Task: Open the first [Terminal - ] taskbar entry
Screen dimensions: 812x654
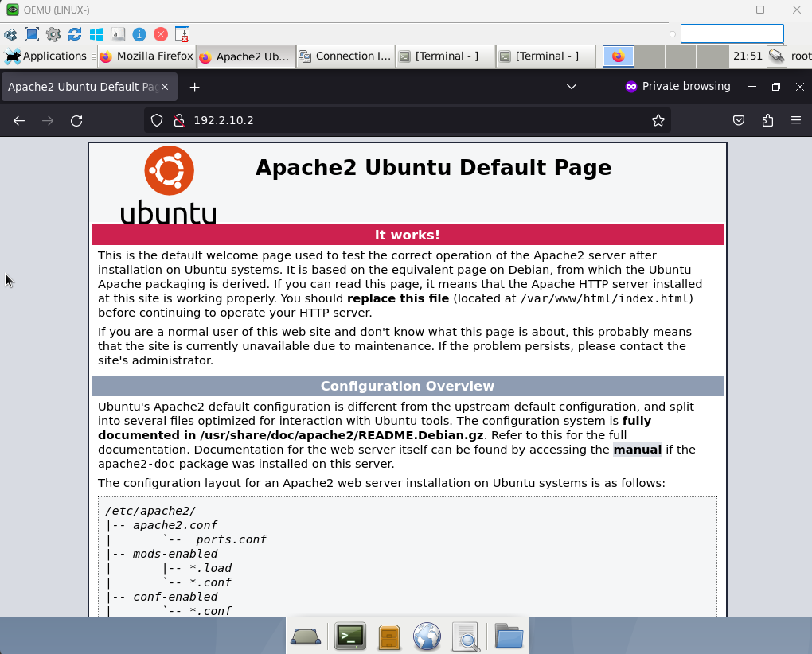Action: coord(446,56)
